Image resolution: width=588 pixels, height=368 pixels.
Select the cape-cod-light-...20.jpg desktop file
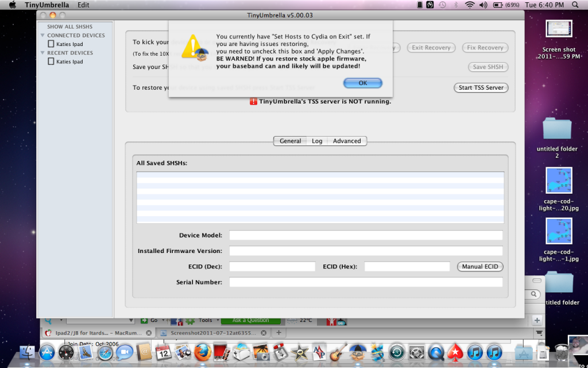tap(559, 189)
